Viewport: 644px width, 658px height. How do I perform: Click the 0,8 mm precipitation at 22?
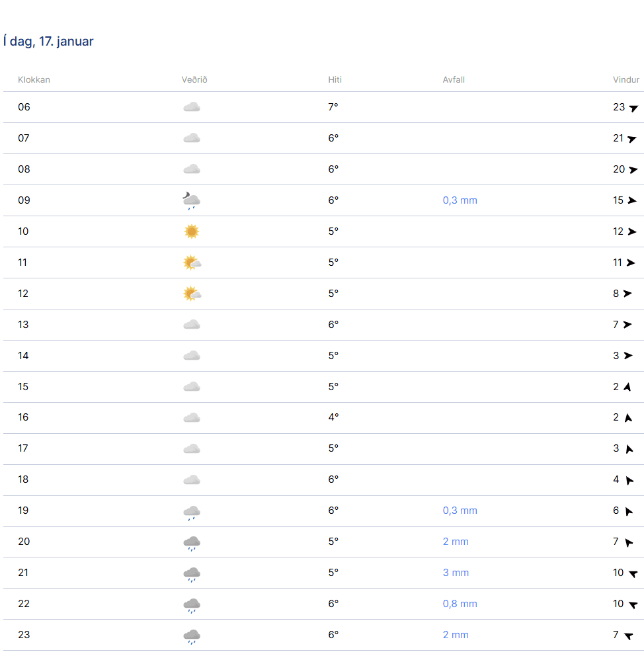pos(460,604)
